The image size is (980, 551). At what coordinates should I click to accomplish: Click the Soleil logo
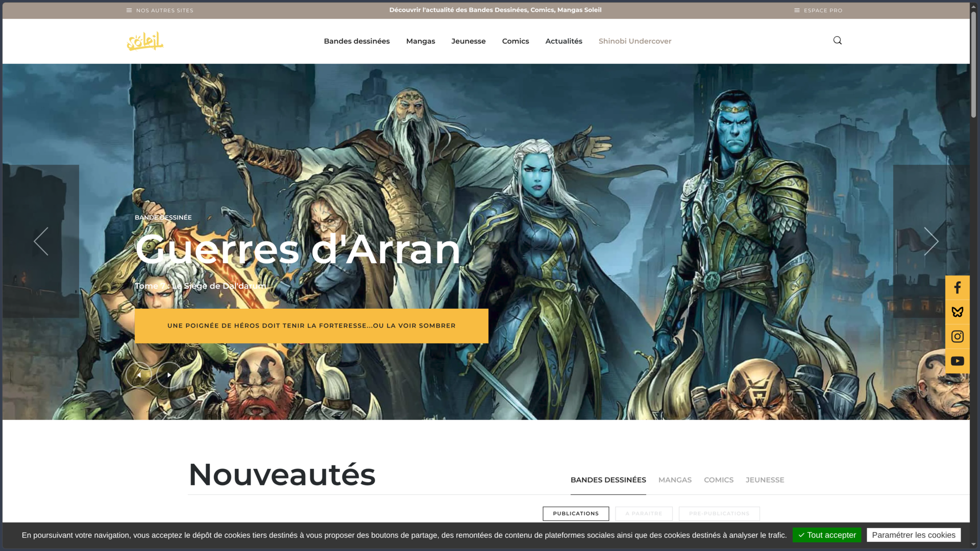click(x=145, y=41)
